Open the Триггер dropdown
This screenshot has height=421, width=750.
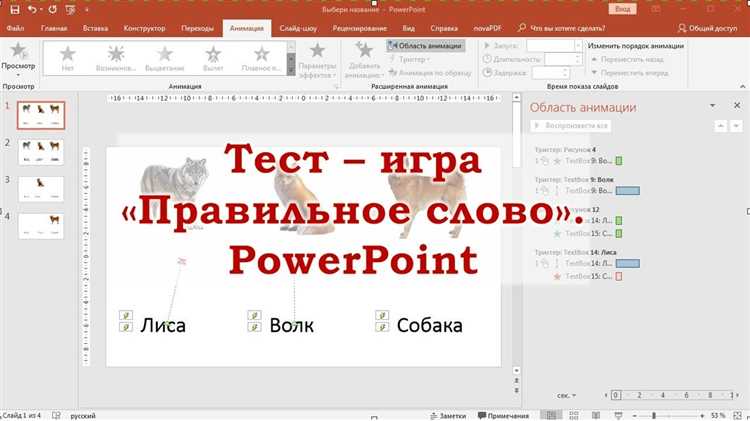[409, 59]
